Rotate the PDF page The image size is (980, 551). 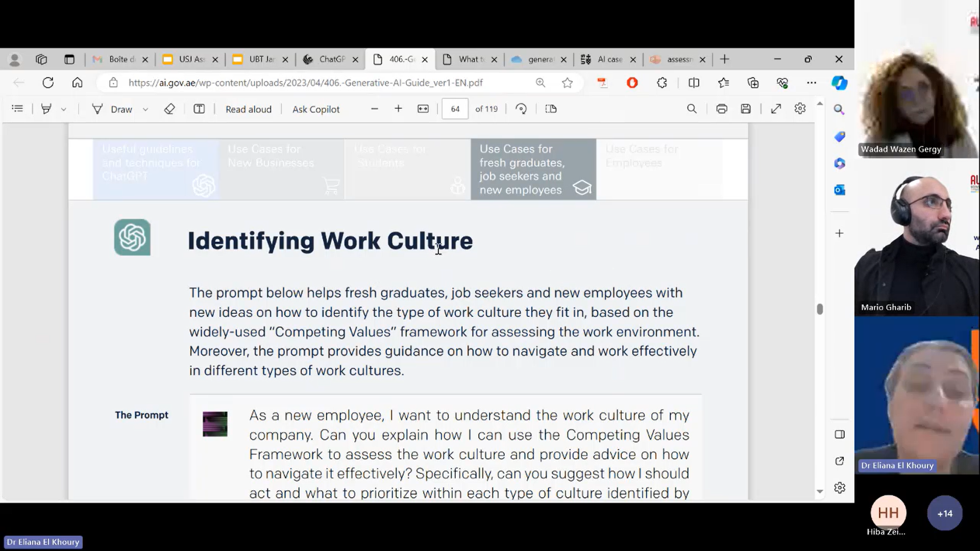pos(521,109)
